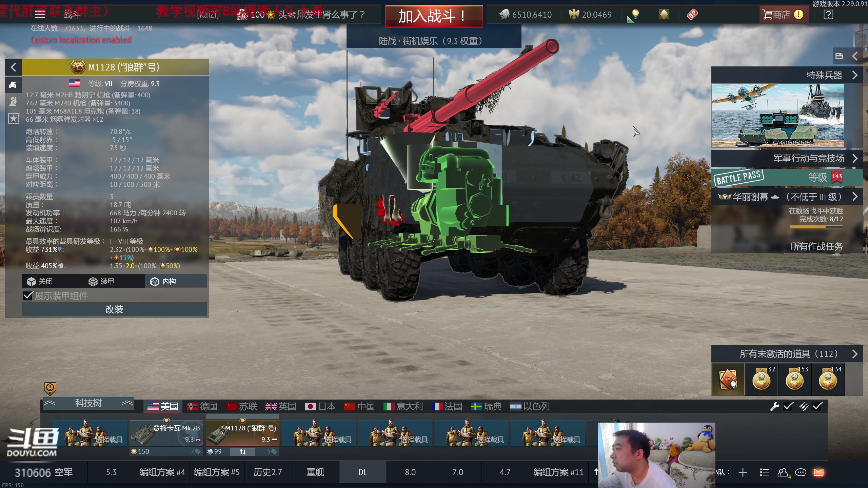The image size is (868, 488).
Task: Open the contacts friends icon
Action: click(x=784, y=472)
